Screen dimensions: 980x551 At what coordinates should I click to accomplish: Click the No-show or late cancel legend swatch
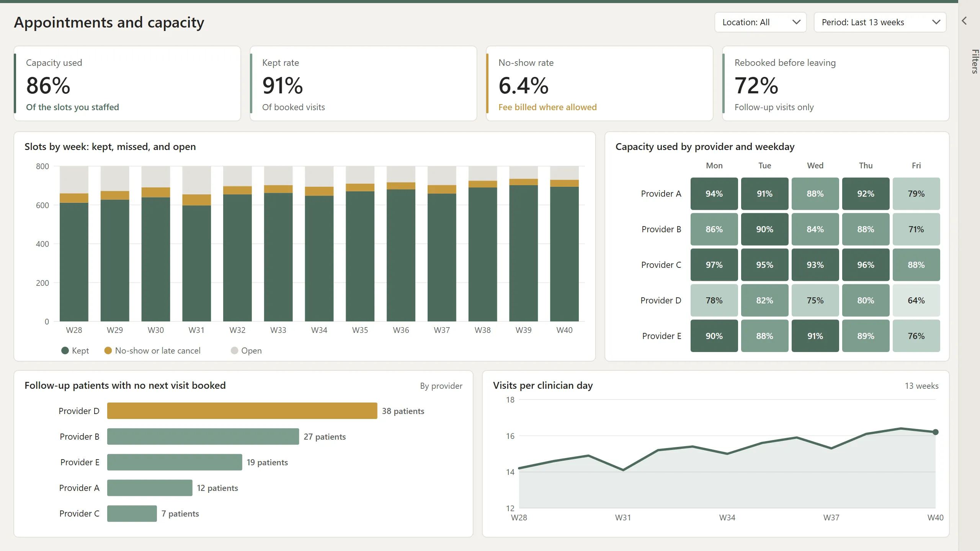pos(108,350)
